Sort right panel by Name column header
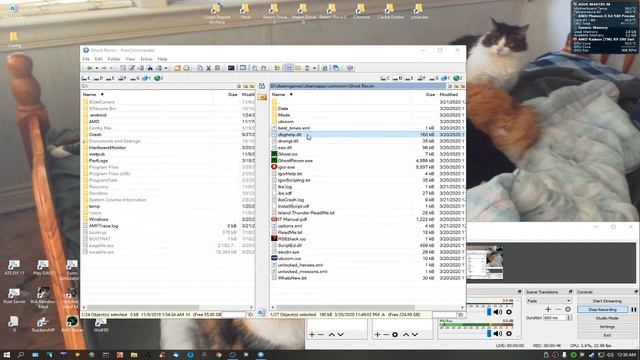 [278, 94]
